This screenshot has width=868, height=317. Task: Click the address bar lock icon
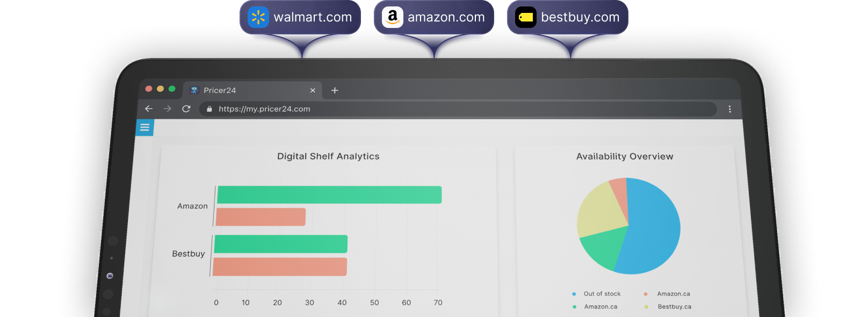pyautogui.click(x=209, y=109)
